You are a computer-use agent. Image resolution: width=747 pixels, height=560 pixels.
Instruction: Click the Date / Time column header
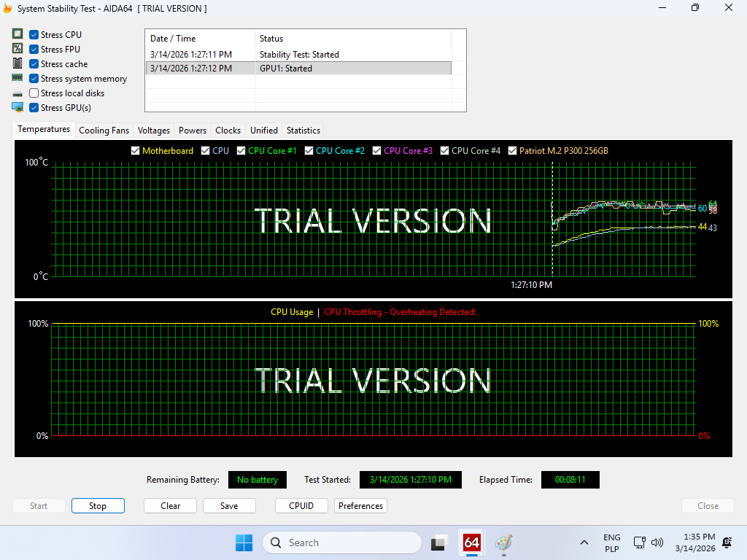point(200,39)
